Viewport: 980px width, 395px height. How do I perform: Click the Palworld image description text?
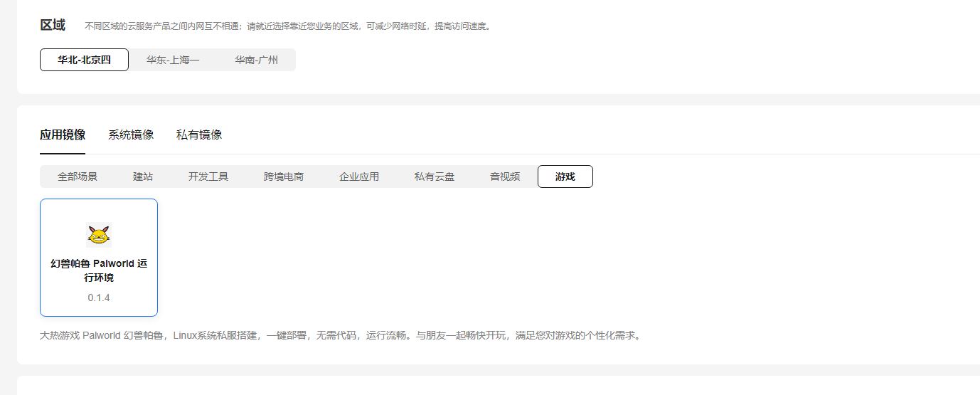[x=341, y=335]
